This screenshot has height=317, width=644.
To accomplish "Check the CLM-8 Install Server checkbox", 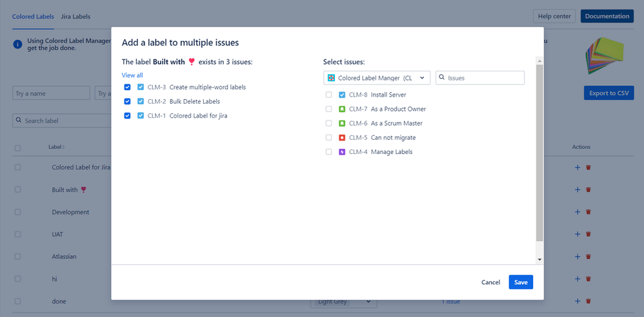I will [x=328, y=95].
